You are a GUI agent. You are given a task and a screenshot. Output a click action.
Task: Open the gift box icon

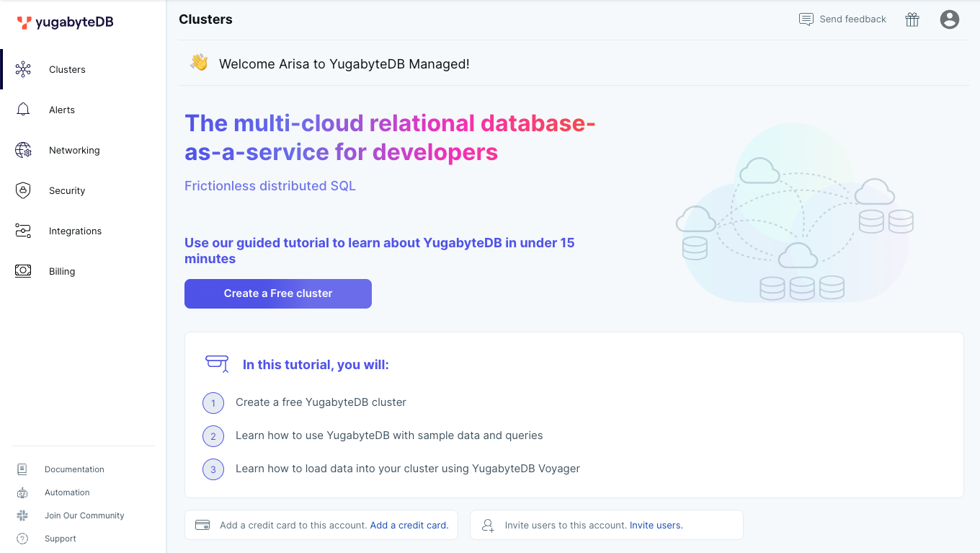click(912, 19)
